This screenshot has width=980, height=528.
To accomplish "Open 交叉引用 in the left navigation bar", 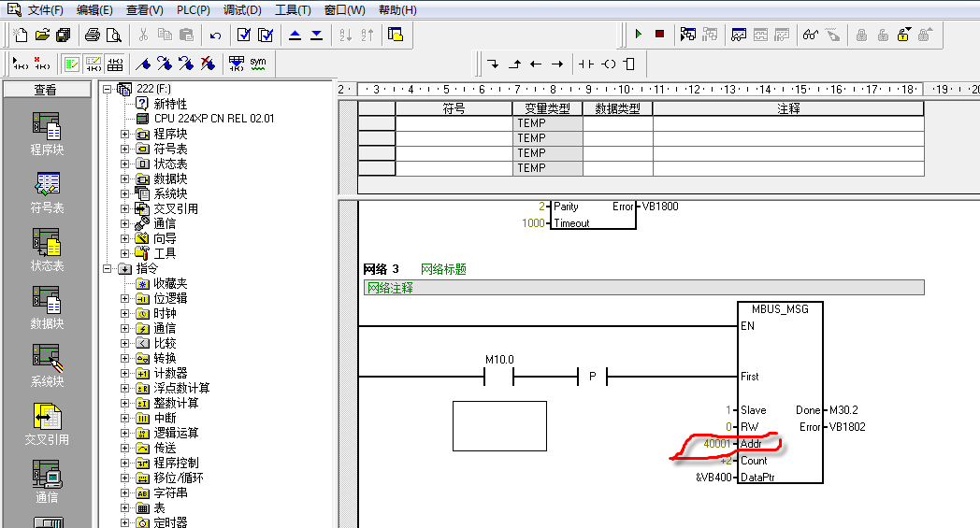I will [47, 422].
